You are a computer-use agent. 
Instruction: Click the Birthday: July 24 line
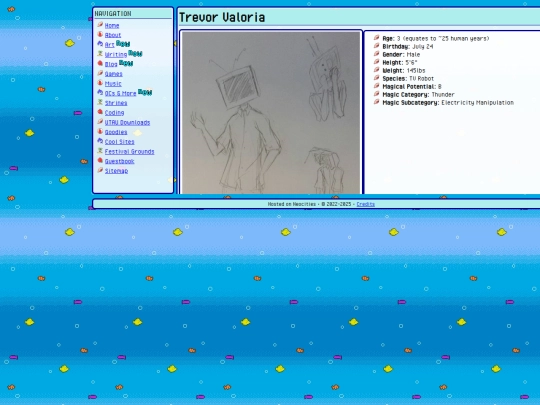408,46
